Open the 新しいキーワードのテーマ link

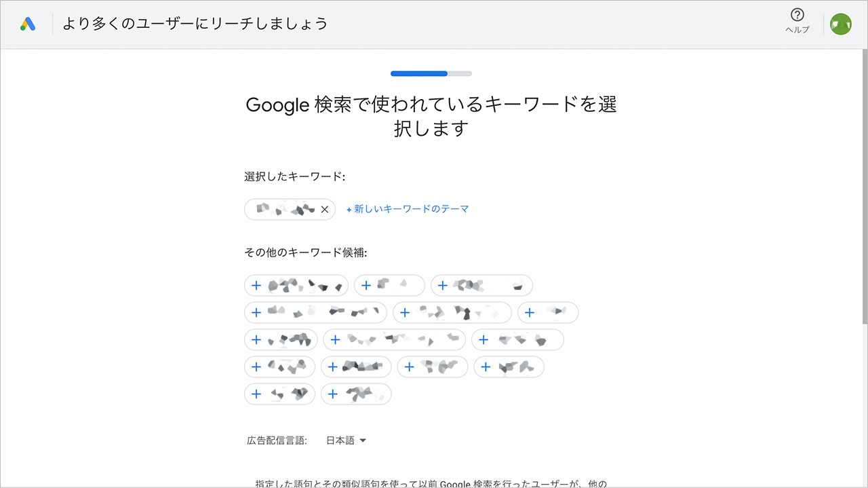click(408, 209)
